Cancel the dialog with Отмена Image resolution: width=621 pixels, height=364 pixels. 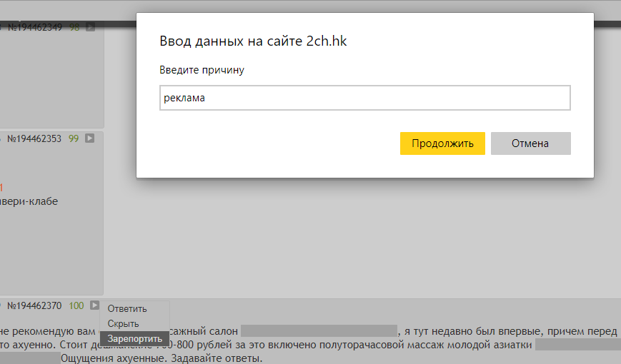click(530, 143)
